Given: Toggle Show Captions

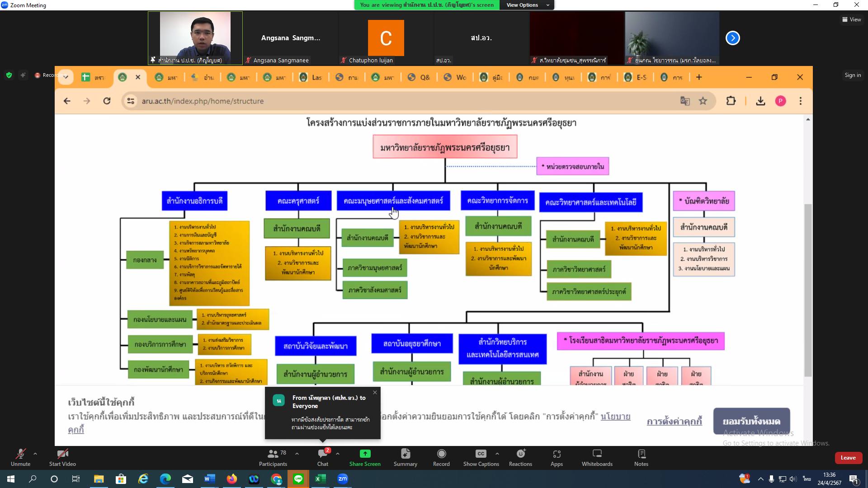Looking at the screenshot, I should pyautogui.click(x=481, y=457).
